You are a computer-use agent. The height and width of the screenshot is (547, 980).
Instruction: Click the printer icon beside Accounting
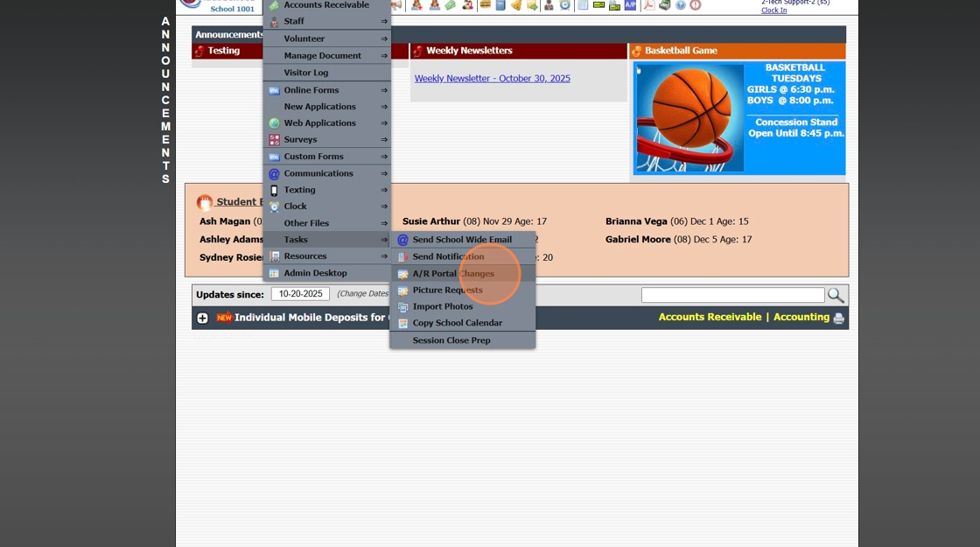(x=839, y=319)
